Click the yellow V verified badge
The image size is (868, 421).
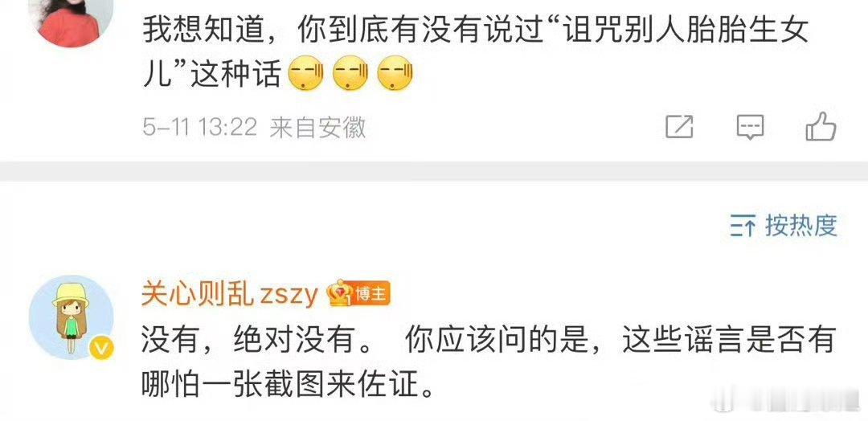(102, 349)
